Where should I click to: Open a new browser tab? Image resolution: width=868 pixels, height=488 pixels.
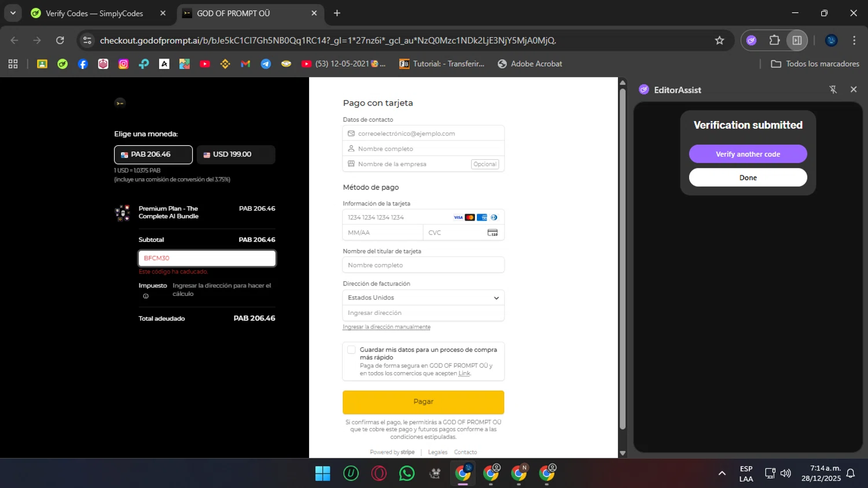[337, 13]
